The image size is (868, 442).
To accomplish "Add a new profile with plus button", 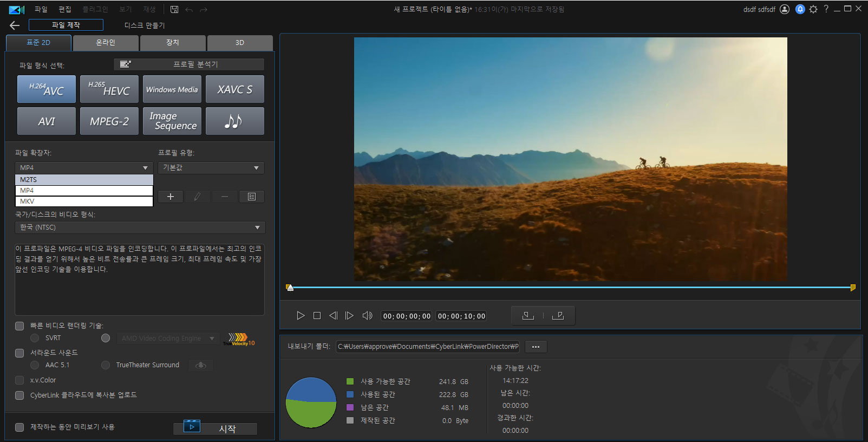I will click(170, 197).
